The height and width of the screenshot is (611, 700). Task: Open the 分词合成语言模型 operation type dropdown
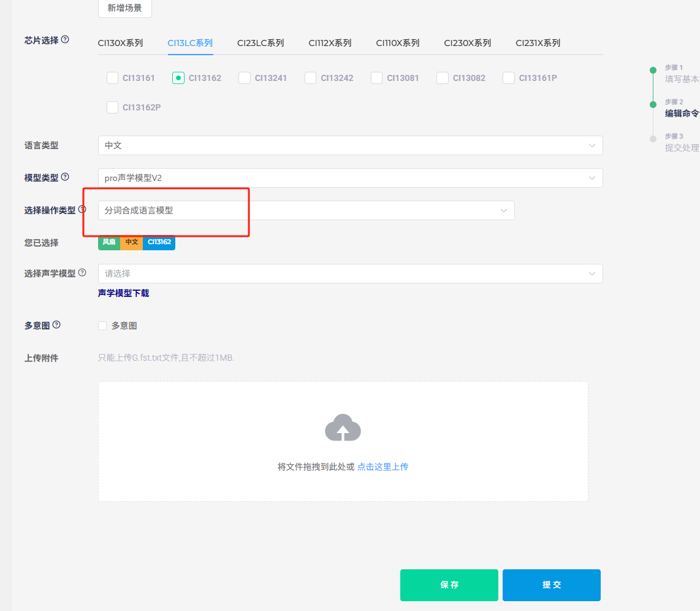pyautogui.click(x=306, y=210)
